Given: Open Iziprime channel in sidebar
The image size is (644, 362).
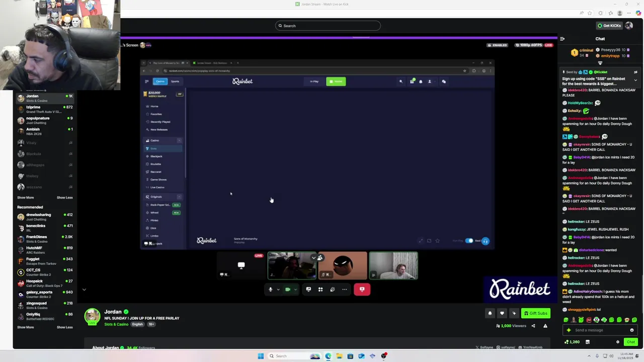Looking at the screenshot, I should (x=45, y=109).
